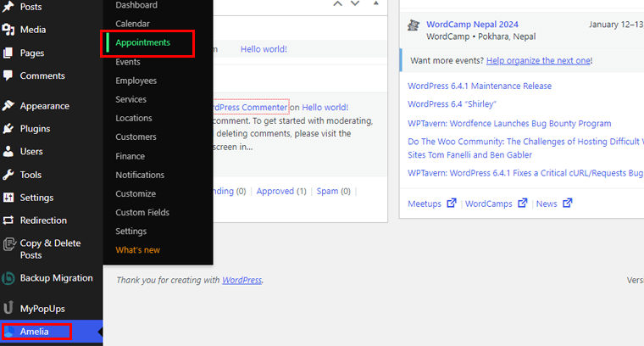Click the Users person icon

(x=8, y=151)
